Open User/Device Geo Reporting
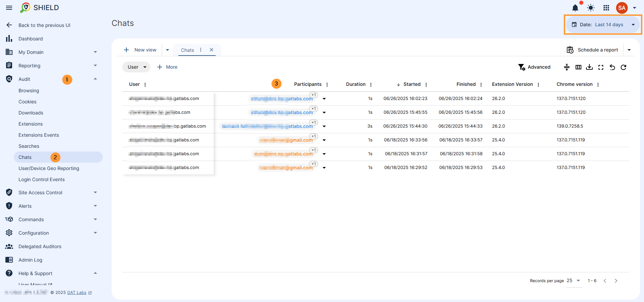Viewport: 644px width, 302px height. 49,168
